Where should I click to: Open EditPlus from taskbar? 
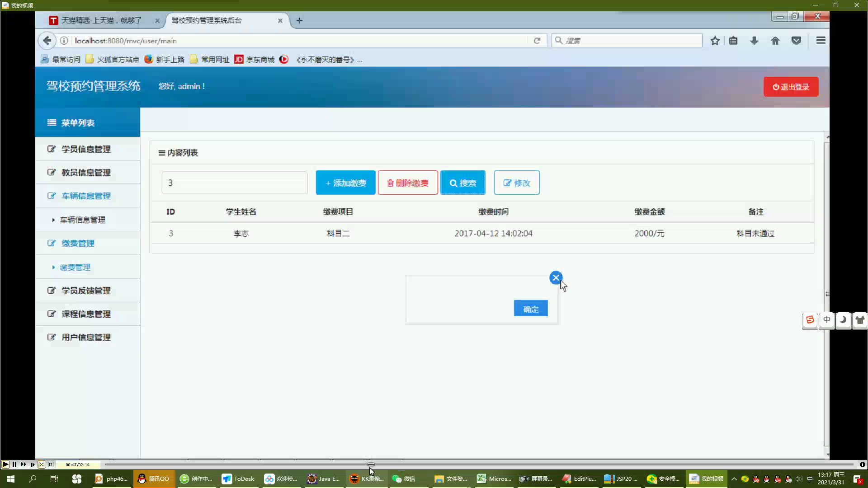coord(580,479)
